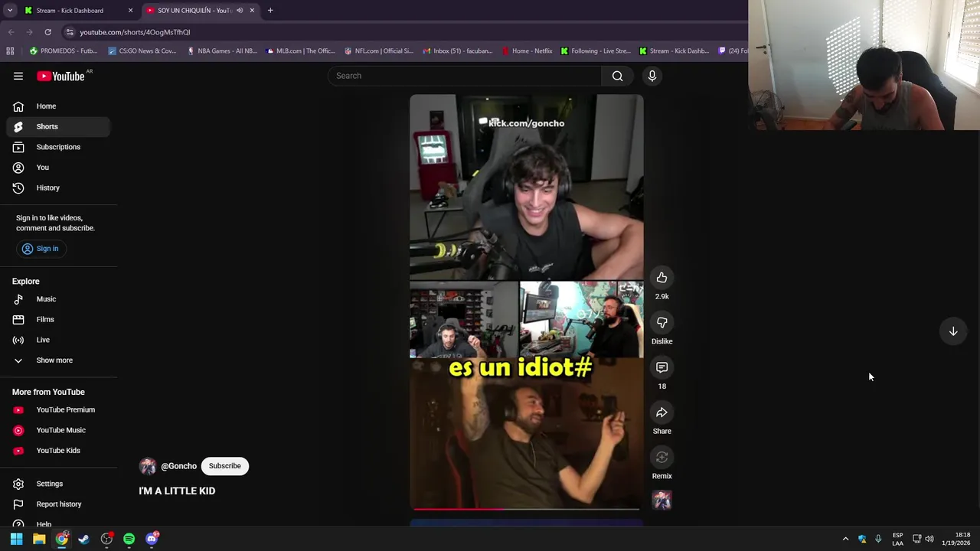Dislike the Short with thumbs down
This screenshot has width=980, height=551.
point(661,323)
